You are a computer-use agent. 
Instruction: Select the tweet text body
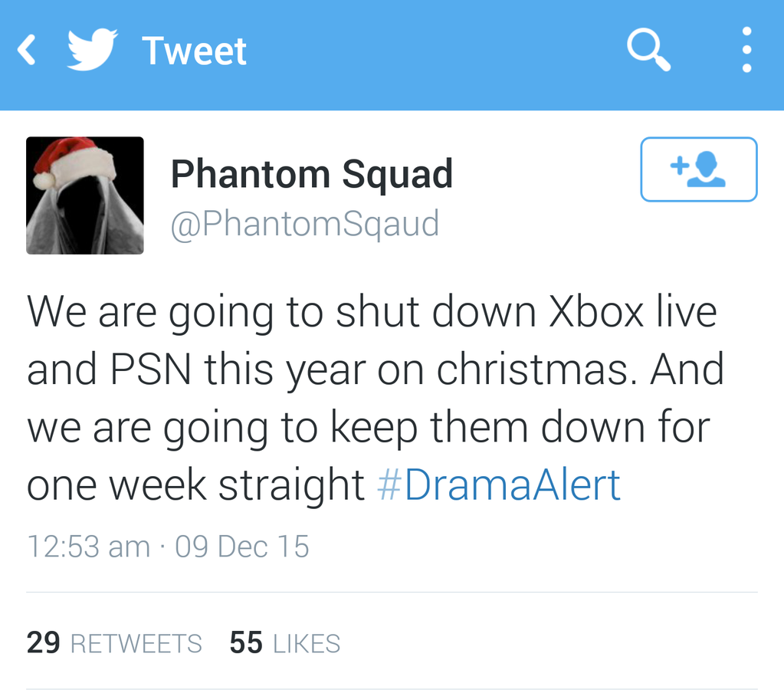[375, 398]
